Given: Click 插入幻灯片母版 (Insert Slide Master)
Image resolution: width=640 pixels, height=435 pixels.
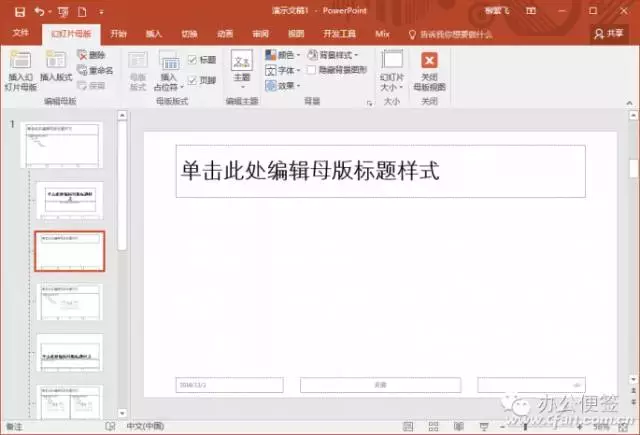Looking at the screenshot, I should [x=20, y=70].
